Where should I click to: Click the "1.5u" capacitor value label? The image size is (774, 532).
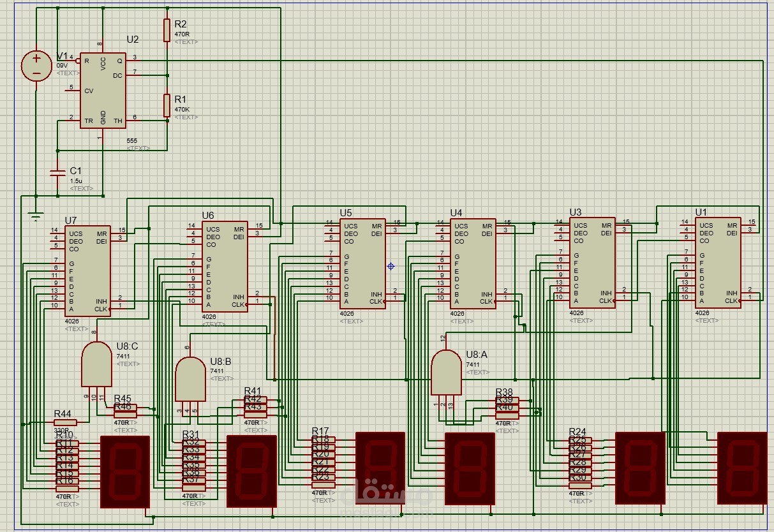[x=76, y=181]
